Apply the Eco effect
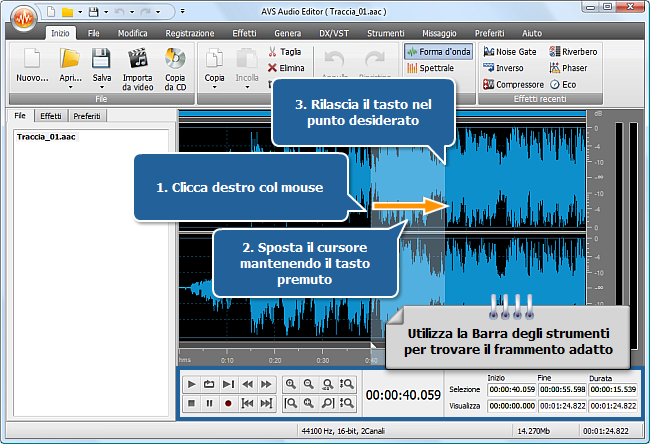650x444 pixels. pos(563,85)
